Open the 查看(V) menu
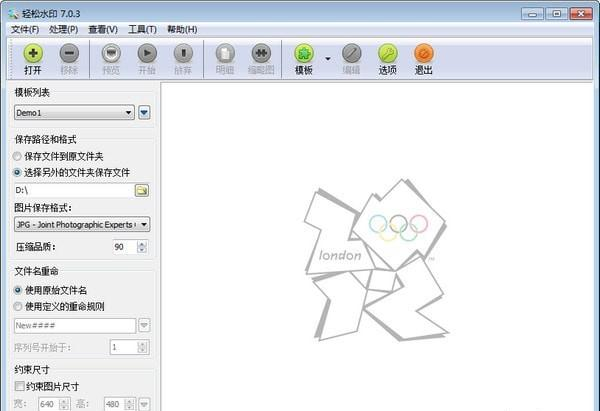The width and height of the screenshot is (600, 411). point(103,29)
